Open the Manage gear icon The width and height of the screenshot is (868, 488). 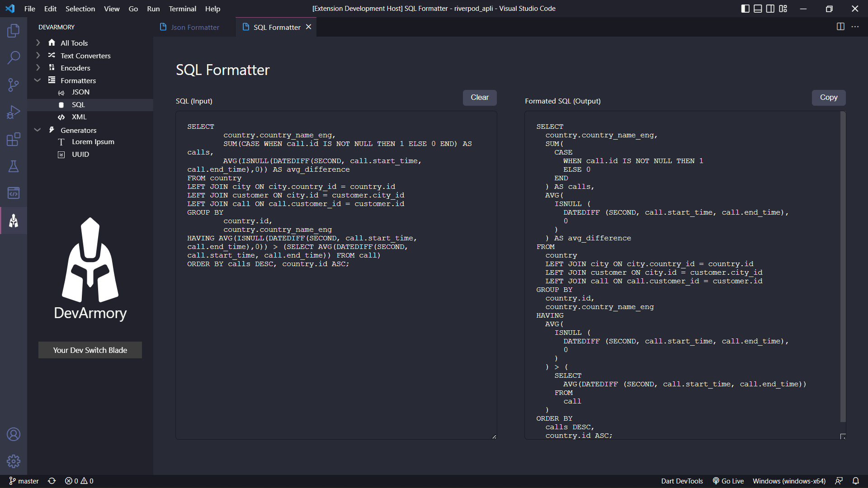pos(14,461)
